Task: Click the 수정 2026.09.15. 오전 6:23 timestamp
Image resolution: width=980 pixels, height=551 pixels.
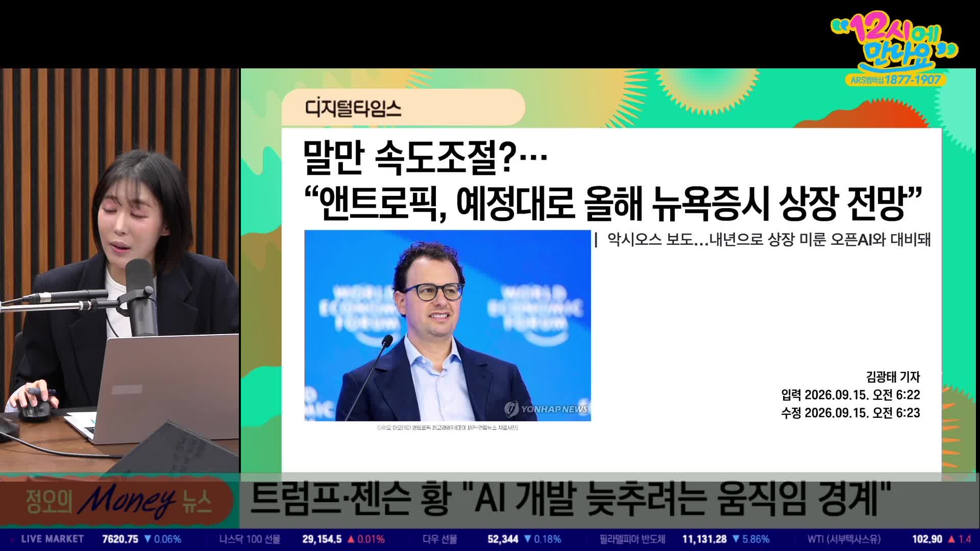Action: click(x=850, y=413)
